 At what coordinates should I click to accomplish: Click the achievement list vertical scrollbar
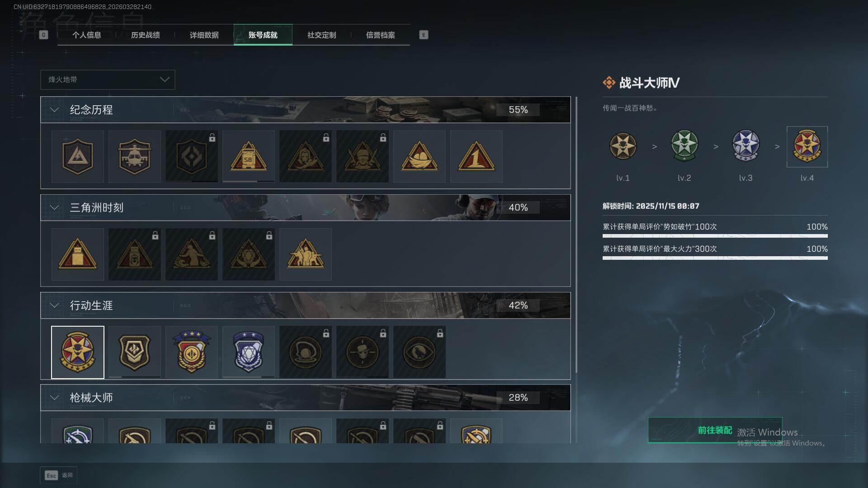[x=576, y=235]
